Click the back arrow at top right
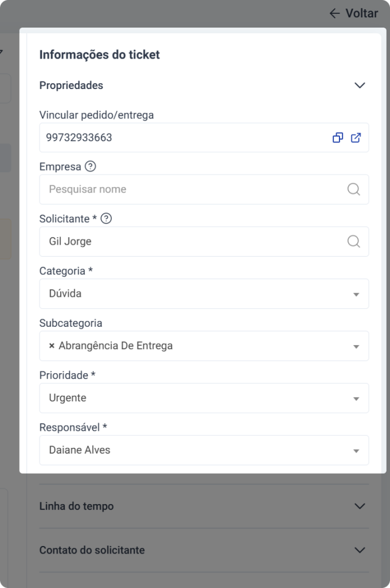The height and width of the screenshot is (588, 390). (334, 13)
